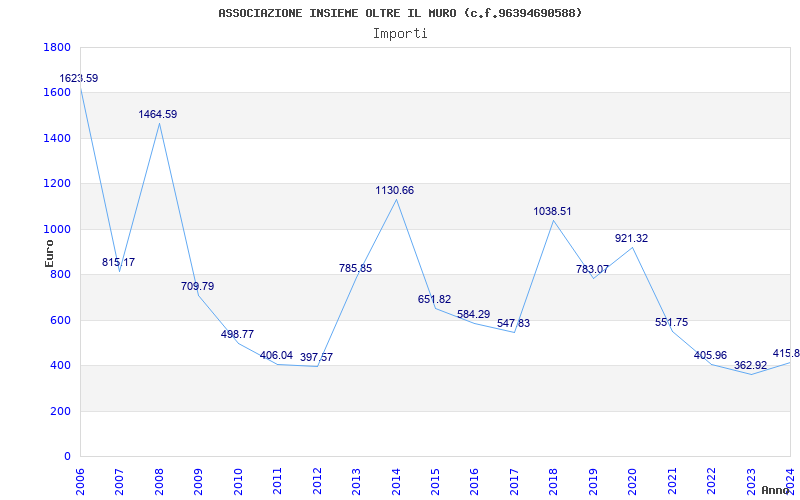Select the 2023 year axis label
This screenshot has width=800, height=500.
752,480
